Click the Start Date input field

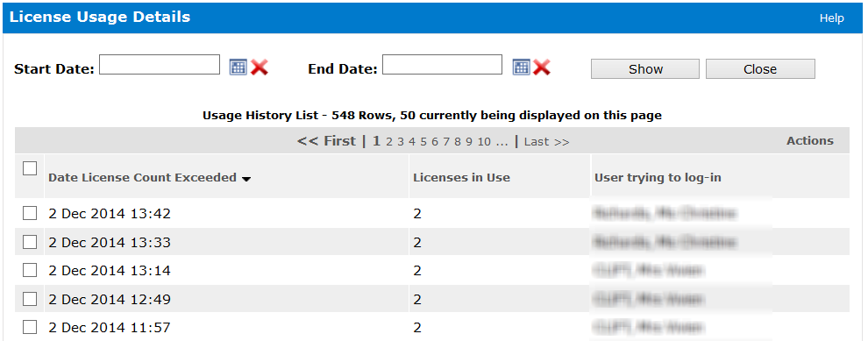point(160,64)
